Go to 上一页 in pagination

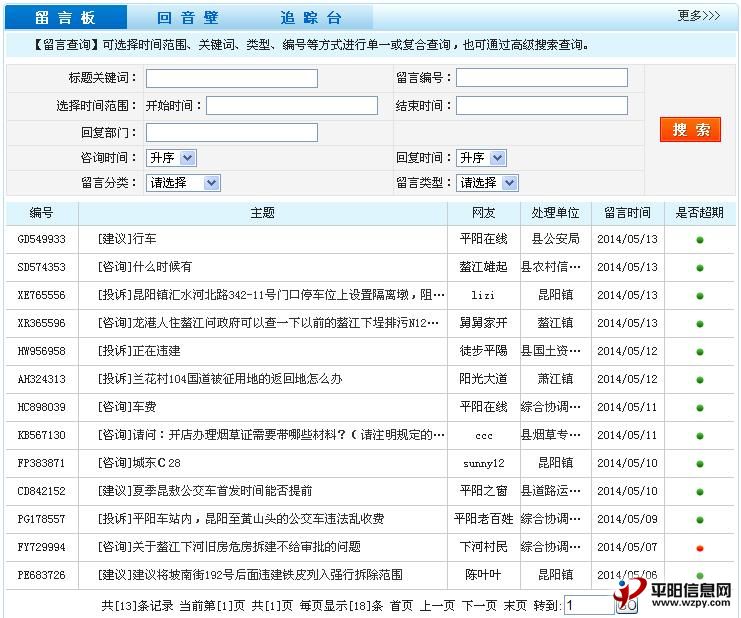point(437,605)
